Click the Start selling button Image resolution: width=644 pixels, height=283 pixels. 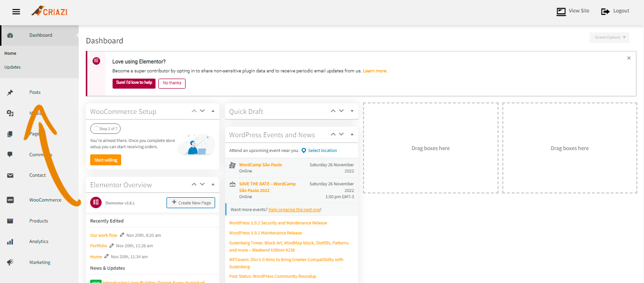(x=105, y=160)
